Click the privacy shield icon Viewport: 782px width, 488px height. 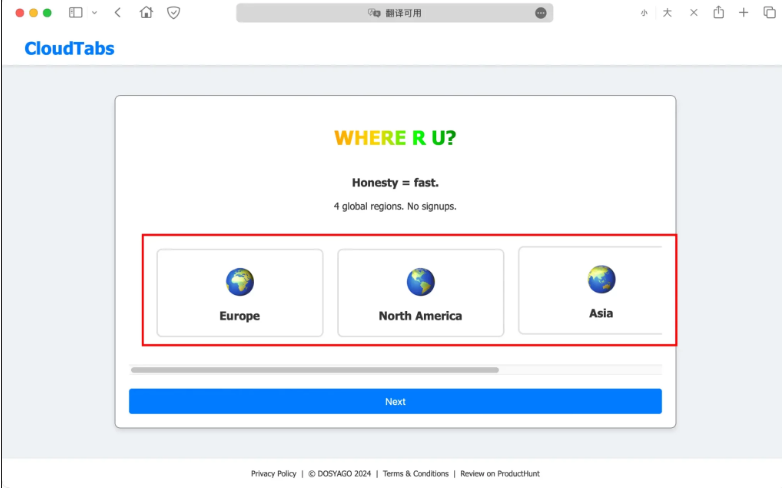tap(173, 13)
